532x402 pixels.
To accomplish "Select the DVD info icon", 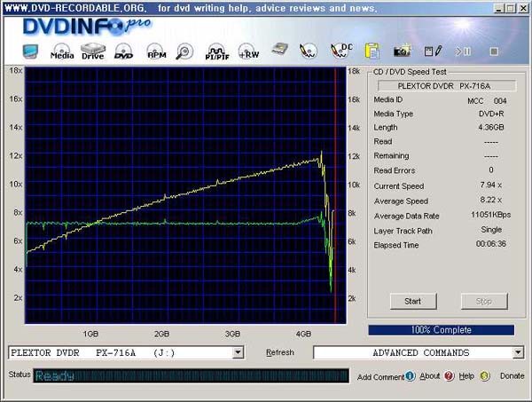I will (x=123, y=51).
